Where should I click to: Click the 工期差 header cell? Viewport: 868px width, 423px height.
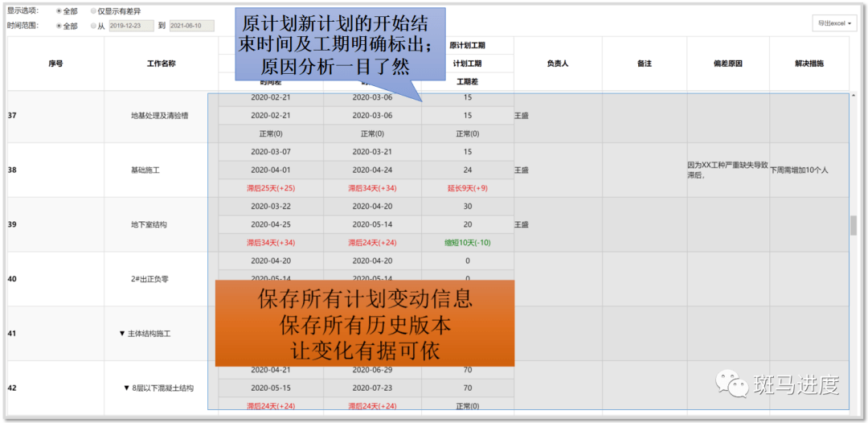[x=467, y=81]
